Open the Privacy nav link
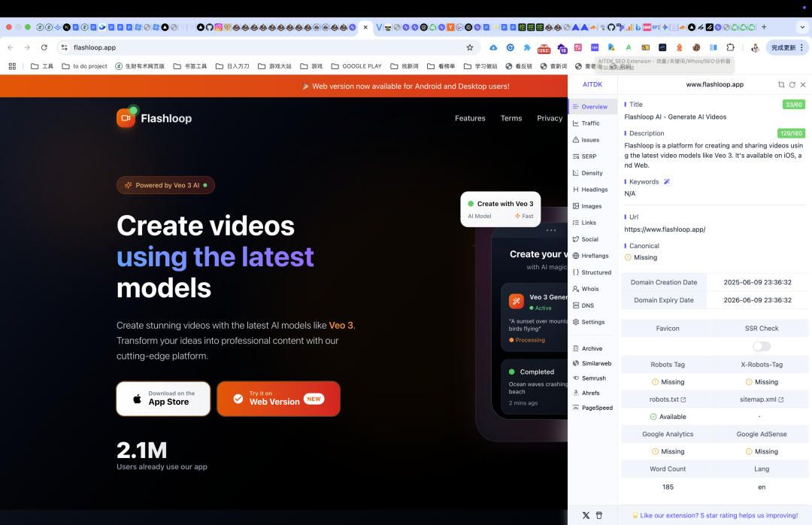The width and height of the screenshot is (812, 525). [x=550, y=118]
